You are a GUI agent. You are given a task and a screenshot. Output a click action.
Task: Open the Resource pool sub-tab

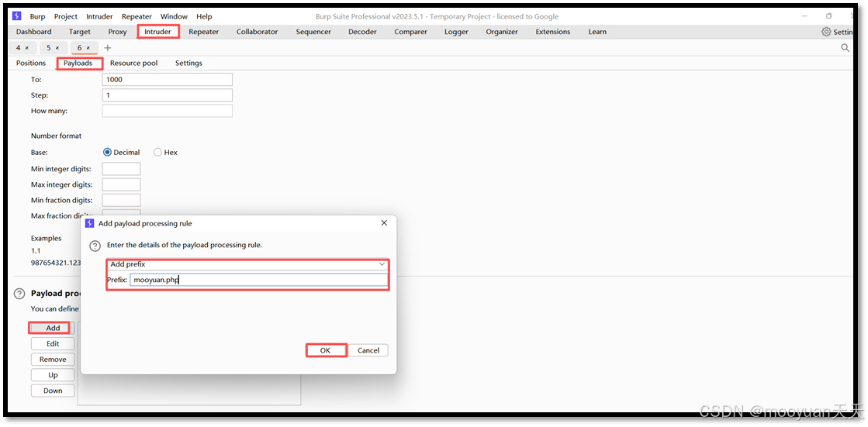[134, 63]
